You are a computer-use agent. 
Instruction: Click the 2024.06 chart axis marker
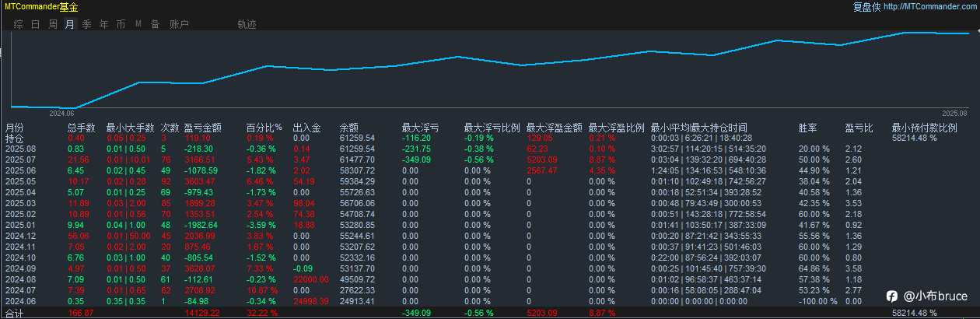point(61,113)
